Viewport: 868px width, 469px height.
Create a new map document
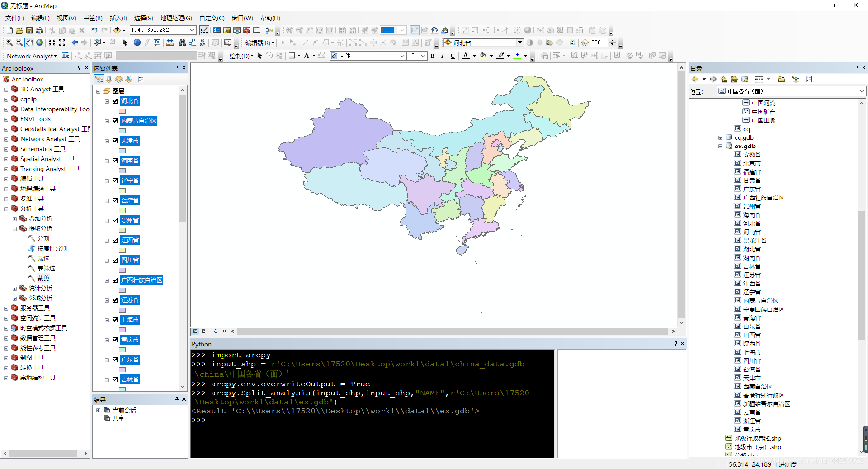[x=9, y=30]
